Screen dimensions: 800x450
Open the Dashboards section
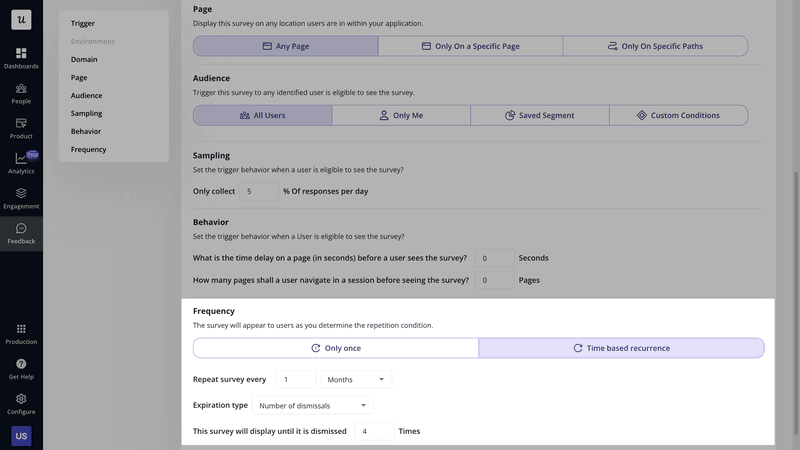click(21, 58)
